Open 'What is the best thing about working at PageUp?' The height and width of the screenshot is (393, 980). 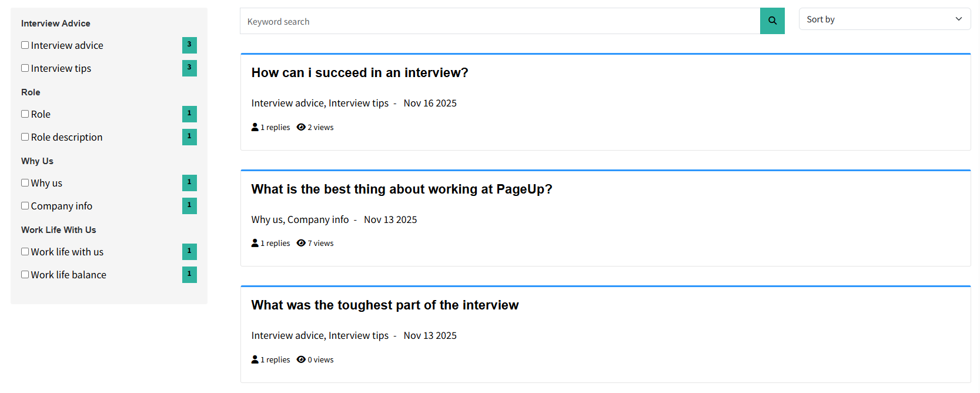(x=402, y=189)
